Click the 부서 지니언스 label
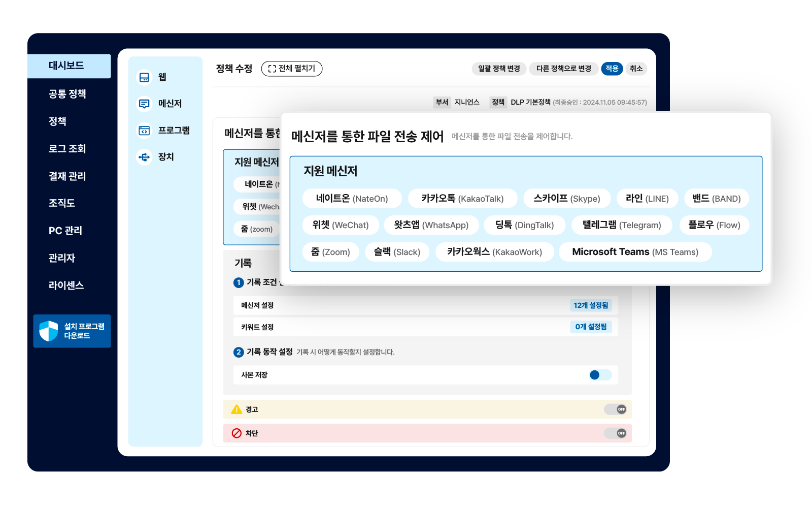Screen dimensions: 812x508 pos(457,102)
